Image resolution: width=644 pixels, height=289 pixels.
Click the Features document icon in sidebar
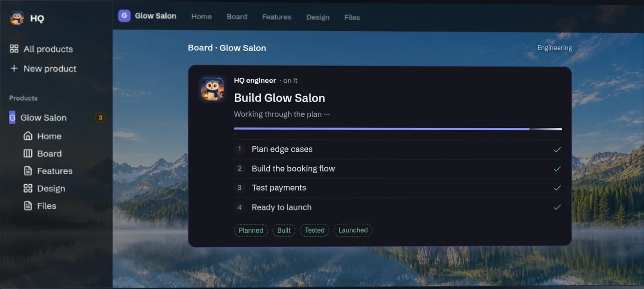[x=28, y=170]
